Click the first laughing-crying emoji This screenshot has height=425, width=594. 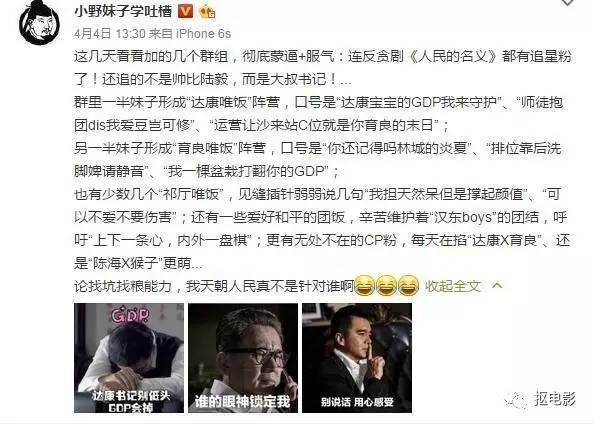coord(364,286)
